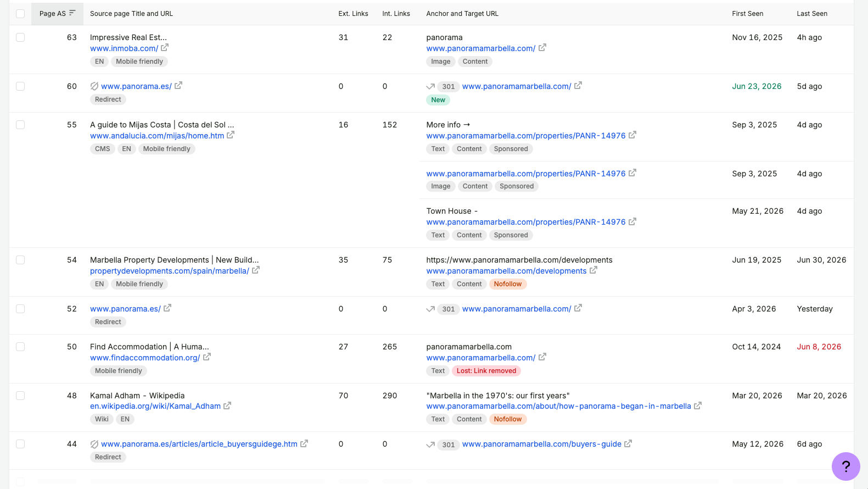Image resolution: width=868 pixels, height=489 pixels.
Task: Click the Nofollow tag in the Wikipedia row
Action: tap(508, 419)
